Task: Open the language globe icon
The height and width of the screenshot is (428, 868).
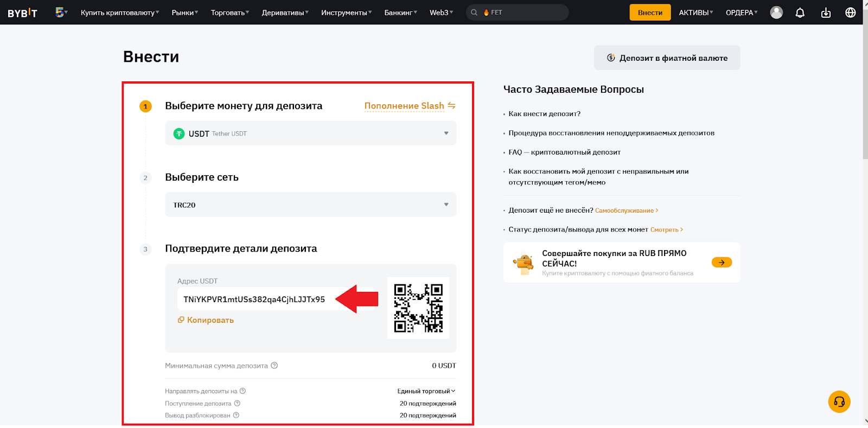Action: 850,12
